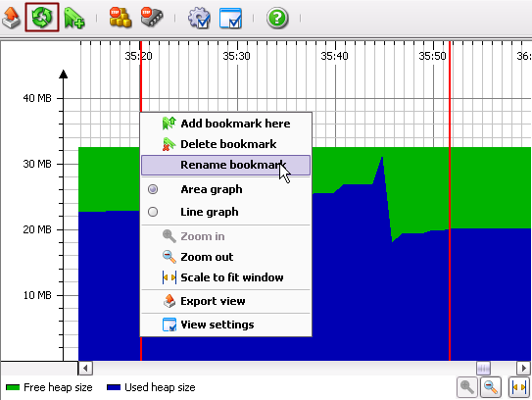The image size is (532, 400).
Task: Open the green help icon
Action: 277,18
